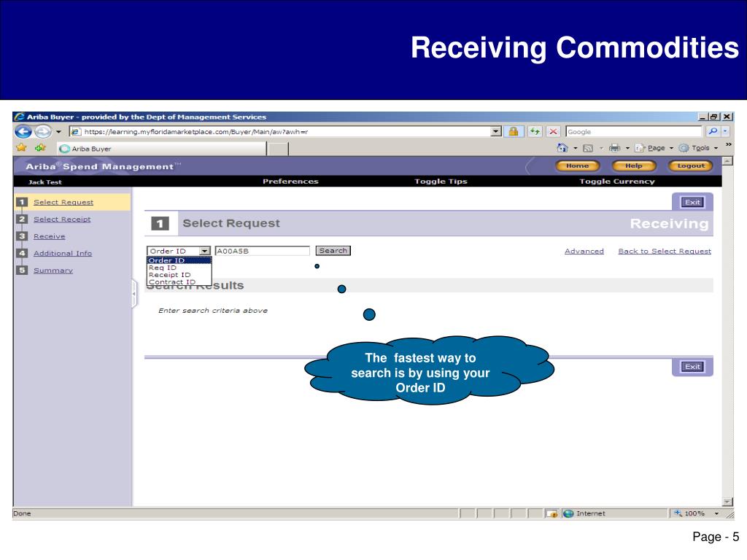
Task: Open the zoom level dropdown arrow
Action: (x=716, y=513)
